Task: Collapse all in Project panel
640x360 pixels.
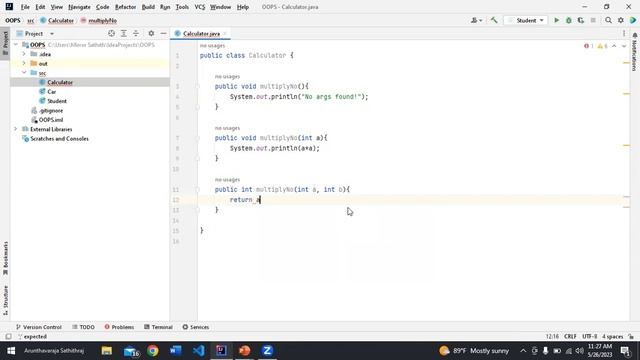Action: pyautogui.click(x=136, y=33)
